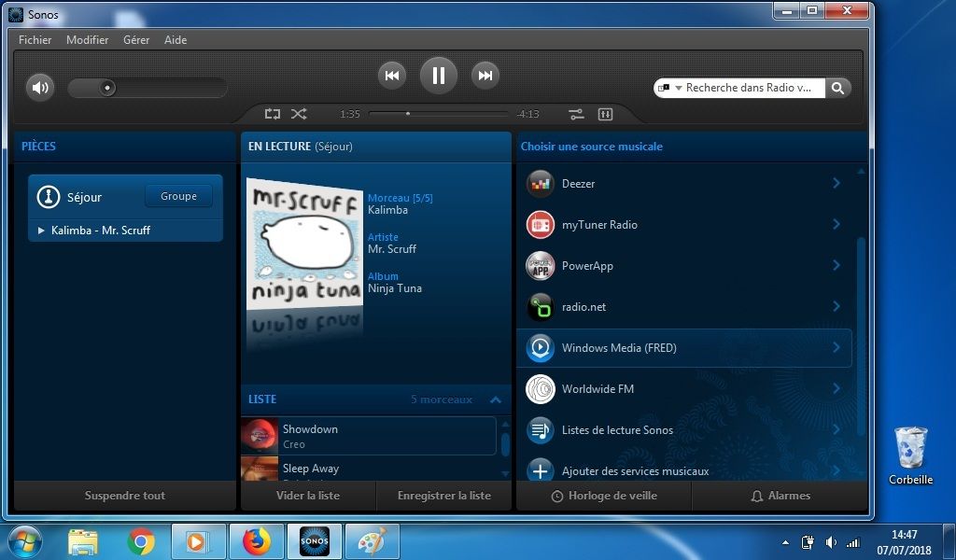Toggle repeat mode
This screenshot has height=560, width=956.
pyautogui.click(x=273, y=114)
